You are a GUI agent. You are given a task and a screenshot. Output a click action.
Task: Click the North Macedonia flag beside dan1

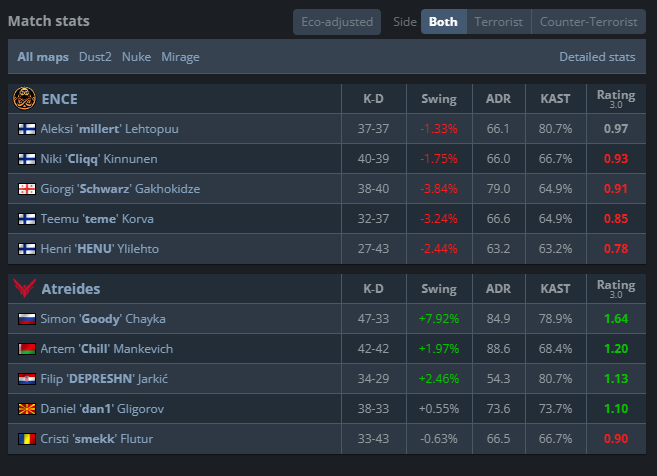pos(27,409)
